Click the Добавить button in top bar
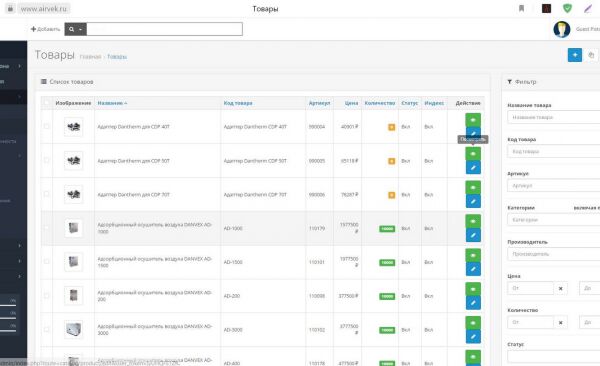The image size is (600, 366). [x=45, y=29]
